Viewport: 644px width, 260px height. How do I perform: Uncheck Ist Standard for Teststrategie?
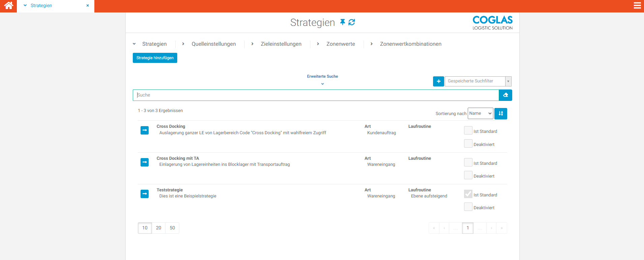click(468, 194)
